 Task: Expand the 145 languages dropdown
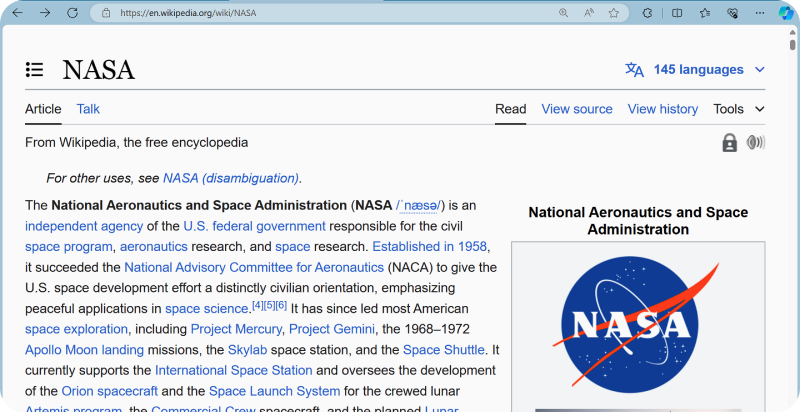(695, 70)
